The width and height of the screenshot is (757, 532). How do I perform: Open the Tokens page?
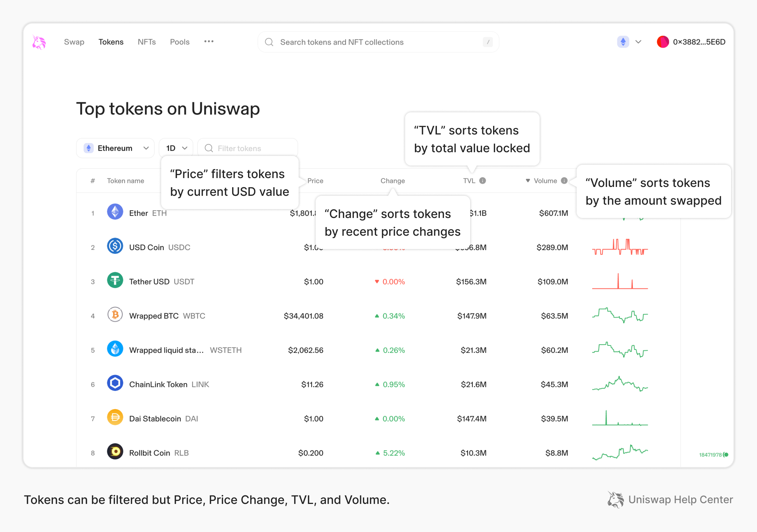tap(111, 42)
